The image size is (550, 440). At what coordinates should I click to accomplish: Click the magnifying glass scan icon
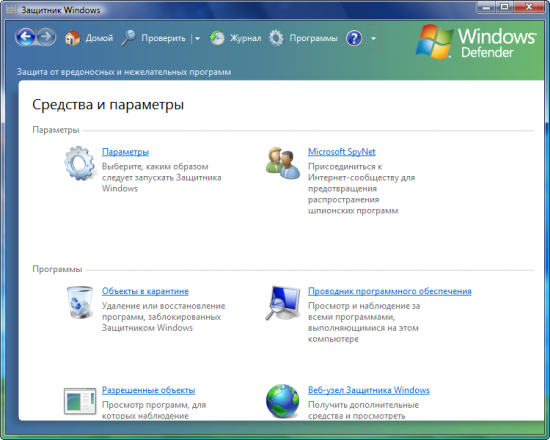[128, 38]
